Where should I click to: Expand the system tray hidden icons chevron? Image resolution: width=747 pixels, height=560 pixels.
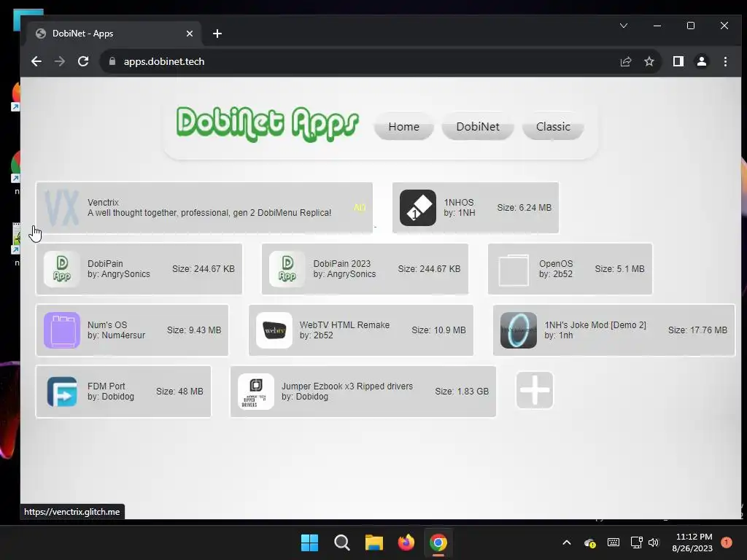pyautogui.click(x=566, y=542)
